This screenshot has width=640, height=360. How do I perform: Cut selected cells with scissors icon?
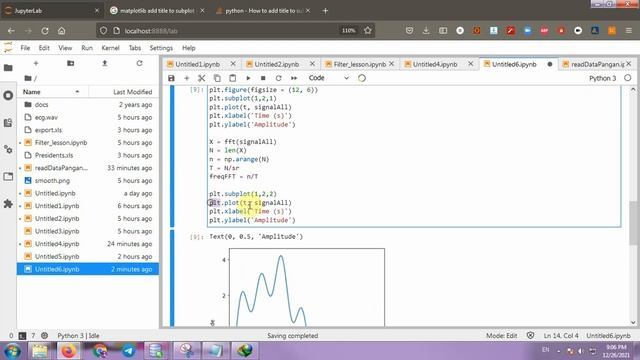click(202, 78)
